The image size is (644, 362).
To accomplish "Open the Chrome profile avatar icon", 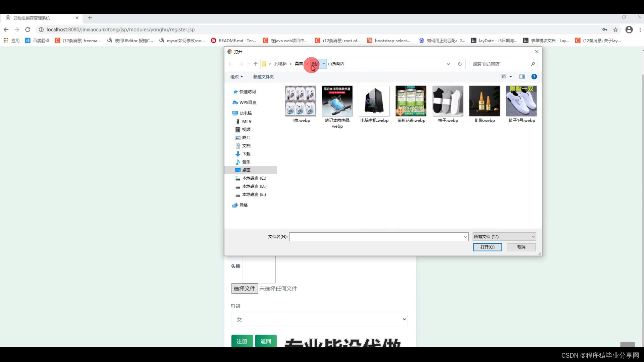I will click(x=629, y=29).
